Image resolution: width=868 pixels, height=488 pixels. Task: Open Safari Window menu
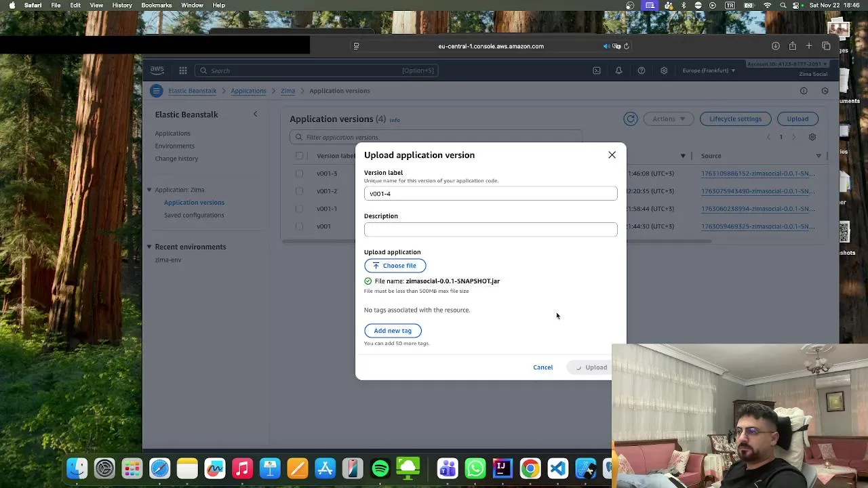click(x=192, y=5)
